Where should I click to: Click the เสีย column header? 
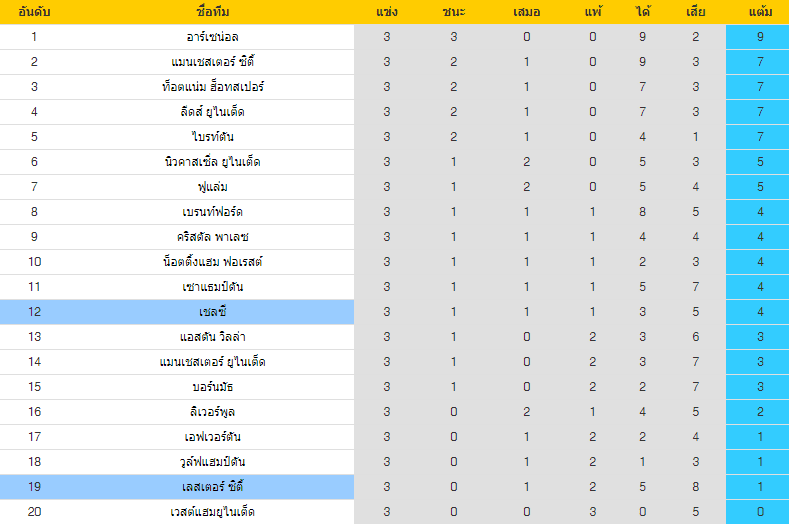point(695,12)
